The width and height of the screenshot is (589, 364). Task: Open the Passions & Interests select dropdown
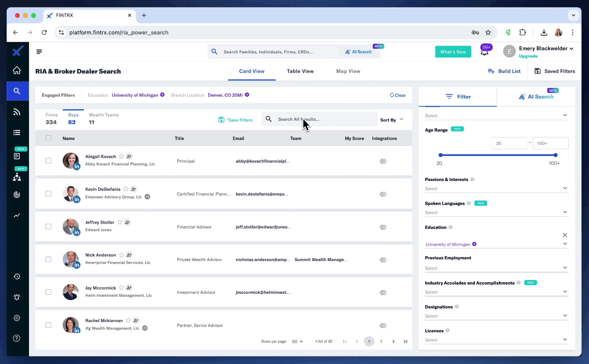[496, 188]
